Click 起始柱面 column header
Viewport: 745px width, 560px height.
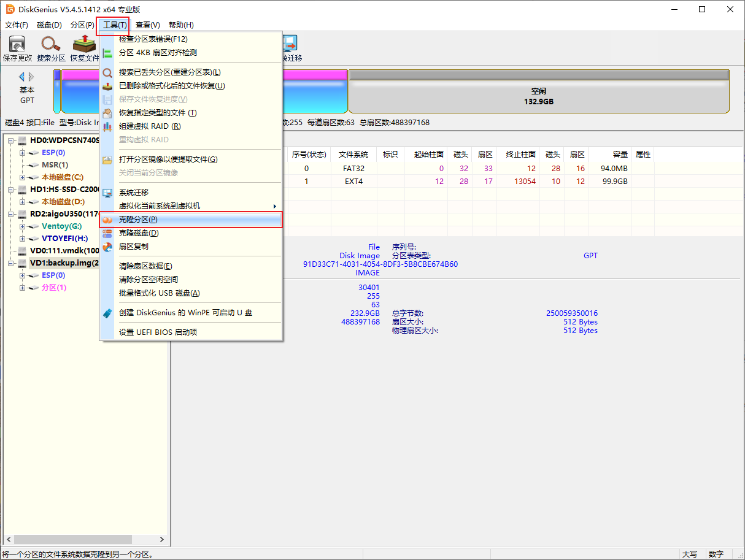425,155
